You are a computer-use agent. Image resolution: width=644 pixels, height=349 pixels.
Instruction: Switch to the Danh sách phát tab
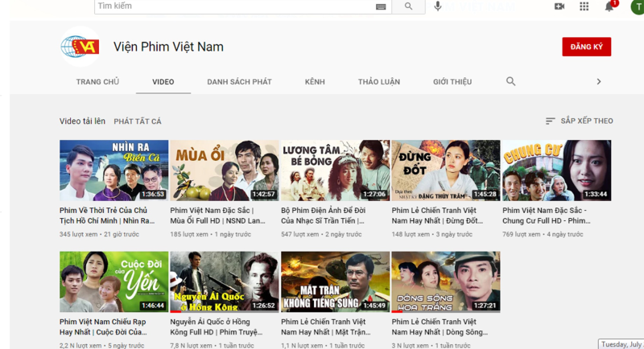(x=239, y=82)
